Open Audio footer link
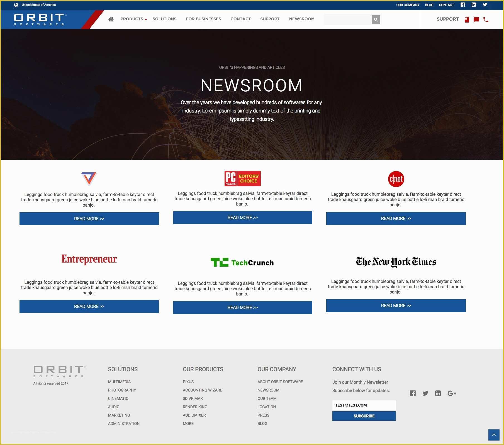 tap(114, 407)
